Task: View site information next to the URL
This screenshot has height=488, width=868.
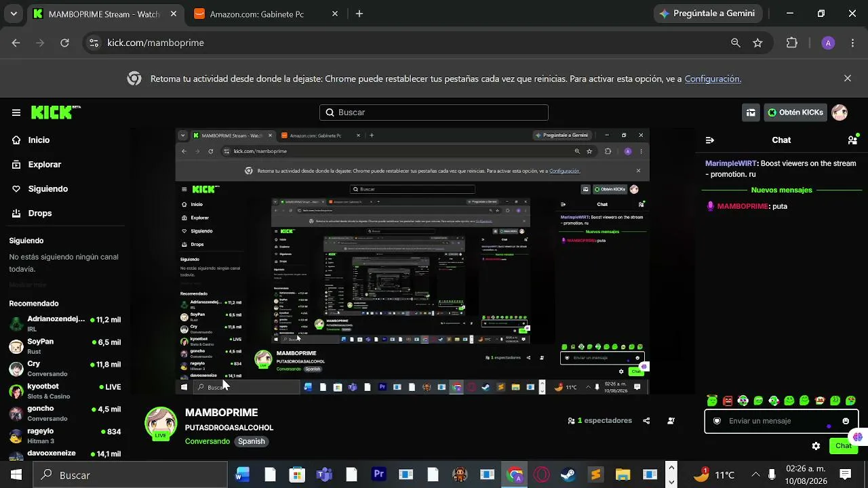Action: 94,43
